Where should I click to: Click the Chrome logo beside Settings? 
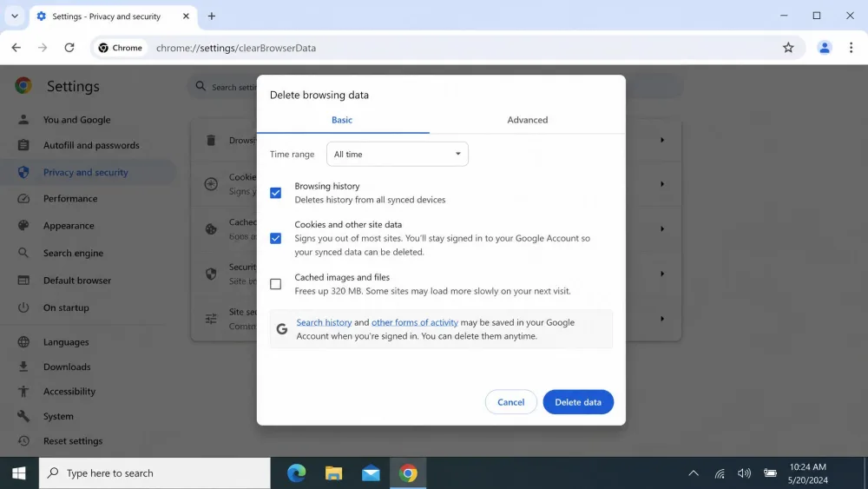(23, 86)
